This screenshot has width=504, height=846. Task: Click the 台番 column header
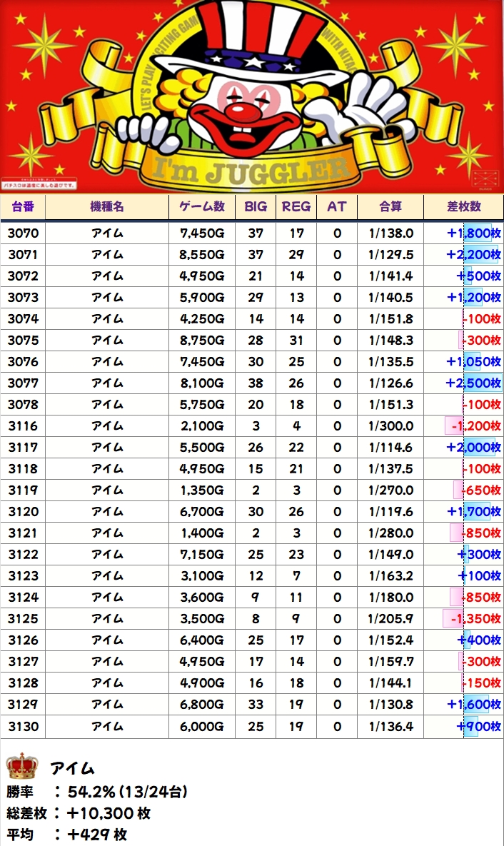pyautogui.click(x=23, y=206)
